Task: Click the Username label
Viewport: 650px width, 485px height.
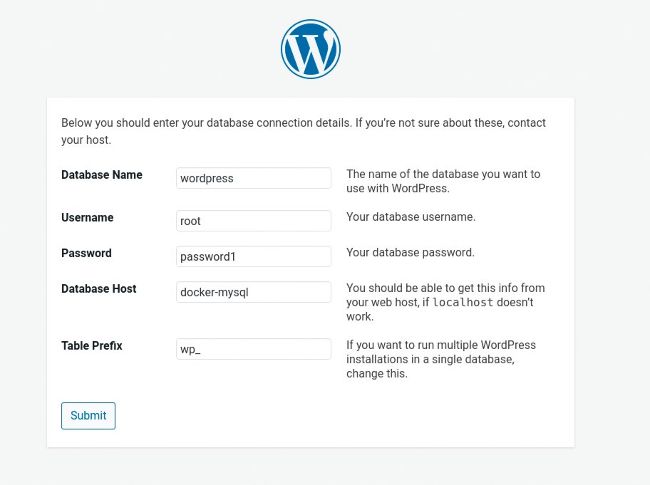Action: point(87,218)
